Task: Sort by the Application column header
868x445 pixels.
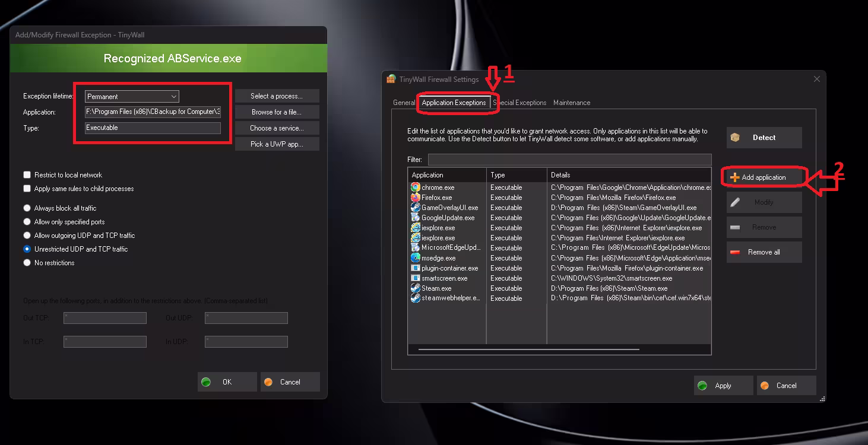Action: [447, 175]
